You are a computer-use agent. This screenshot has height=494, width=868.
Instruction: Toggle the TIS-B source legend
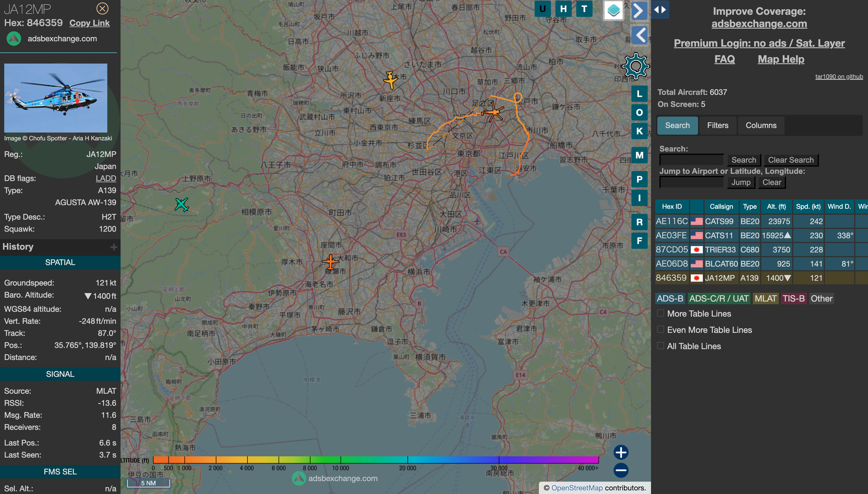793,299
